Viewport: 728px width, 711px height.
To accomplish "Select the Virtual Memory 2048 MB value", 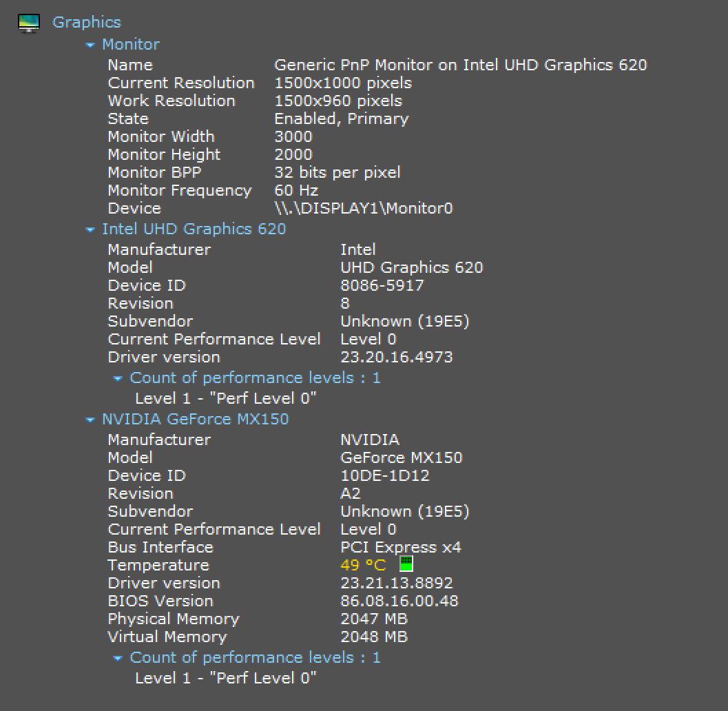I will coord(373,637).
